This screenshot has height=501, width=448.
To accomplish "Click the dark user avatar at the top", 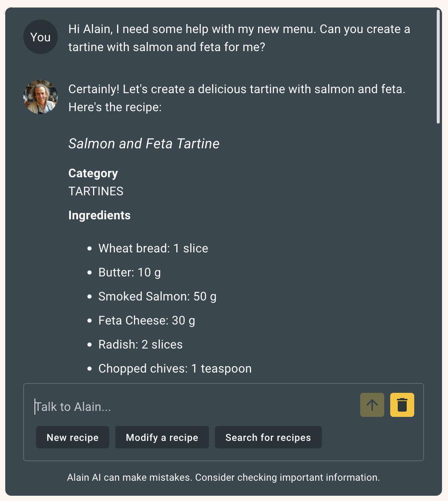I will pos(40,36).
